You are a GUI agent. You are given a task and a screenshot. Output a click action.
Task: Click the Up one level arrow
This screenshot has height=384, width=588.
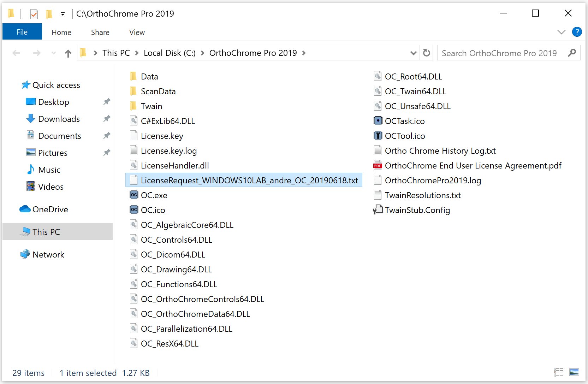(68, 53)
